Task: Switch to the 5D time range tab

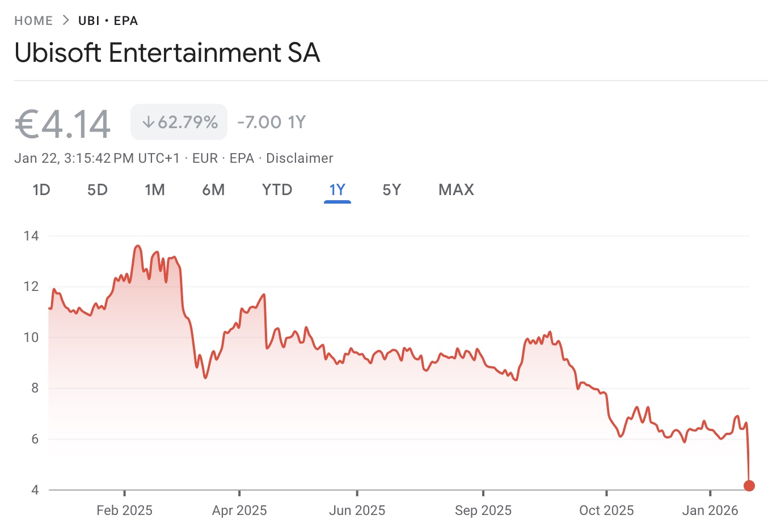Action: coord(97,190)
